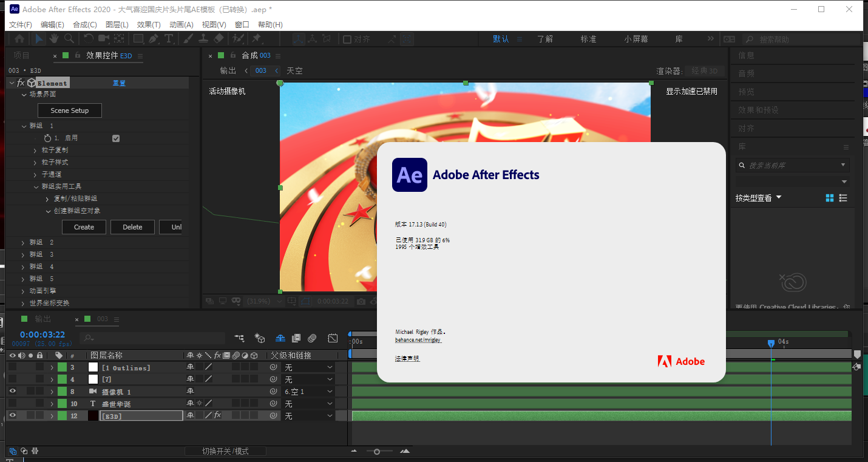Uncheck the 启用 checkbox under group 1
The image size is (868, 462).
tap(116, 138)
